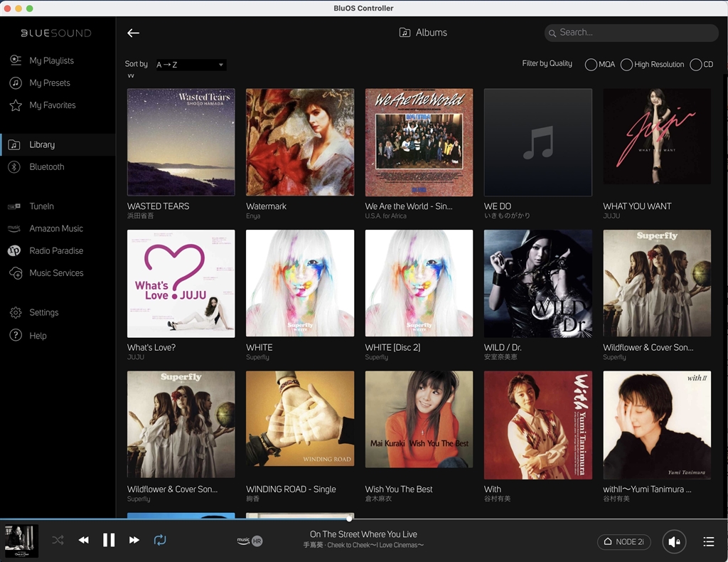Click the Albums heading label

point(432,33)
